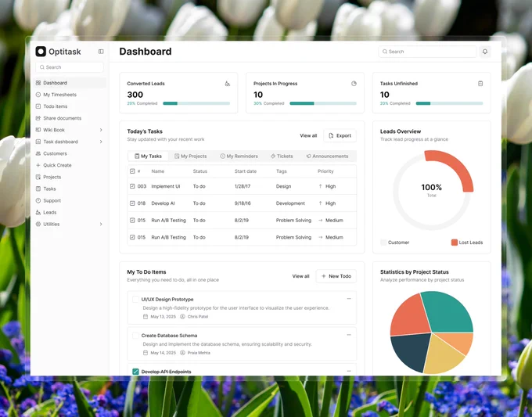This screenshot has width=532, height=417.
Task: Open Leads in the sidebar
Action: (x=70, y=212)
